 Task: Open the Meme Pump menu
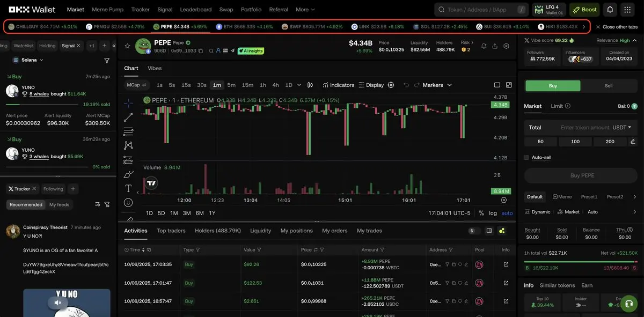(x=107, y=10)
